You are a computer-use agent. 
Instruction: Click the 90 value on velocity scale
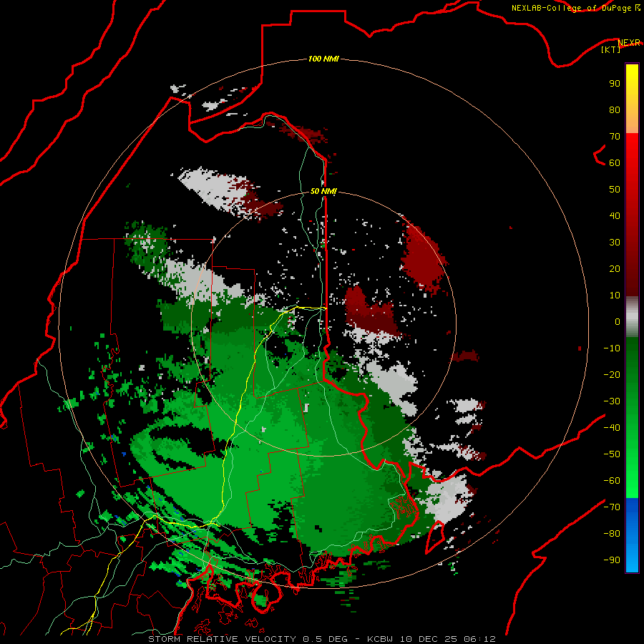[x=615, y=84]
